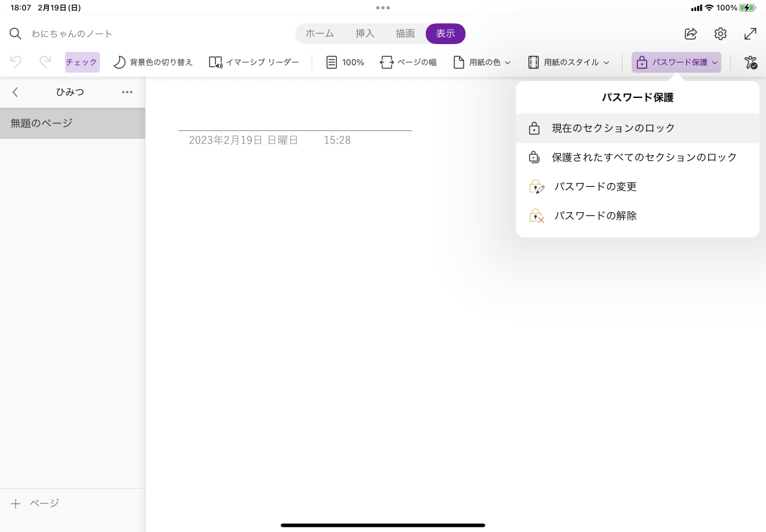The image size is (766, 532).
Task: Open ひみつ section more options
Action: click(x=127, y=92)
